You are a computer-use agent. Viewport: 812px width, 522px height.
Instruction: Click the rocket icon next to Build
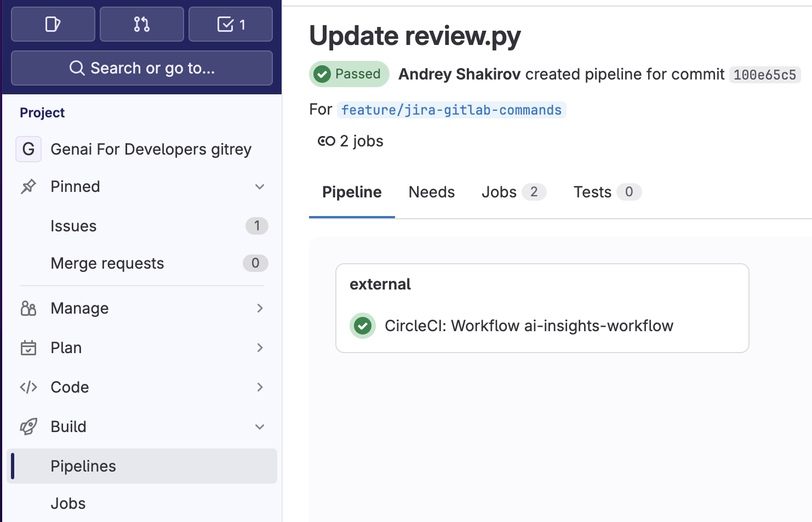click(x=28, y=427)
